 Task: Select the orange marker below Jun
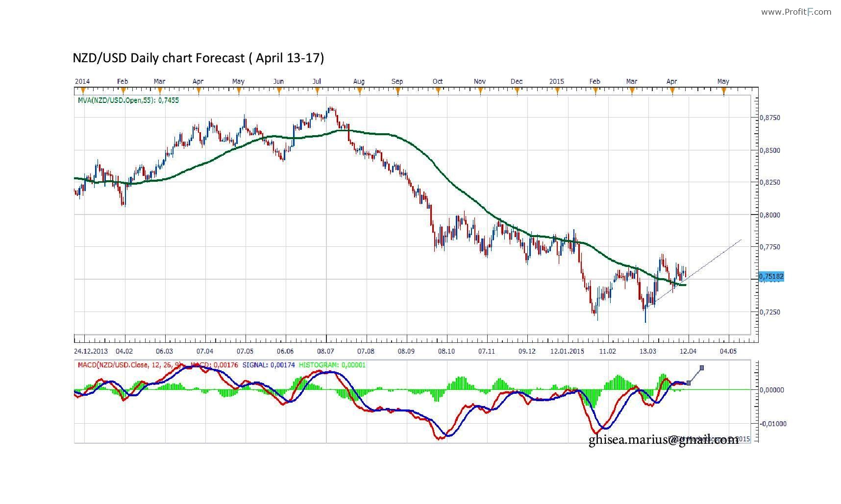[x=279, y=90]
